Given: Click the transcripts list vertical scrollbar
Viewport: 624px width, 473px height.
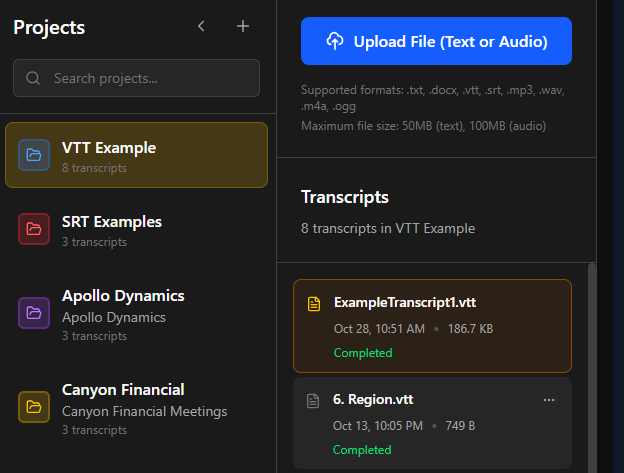Looking at the screenshot, I should (592, 368).
